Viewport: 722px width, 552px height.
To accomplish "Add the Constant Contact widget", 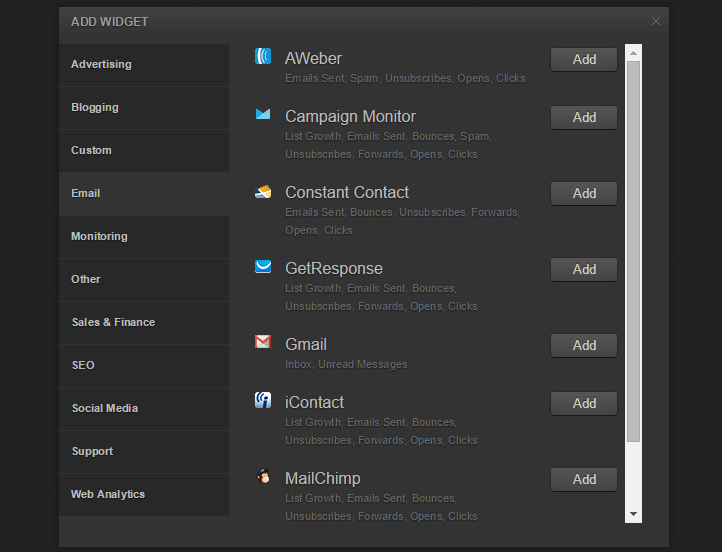I will click(584, 193).
